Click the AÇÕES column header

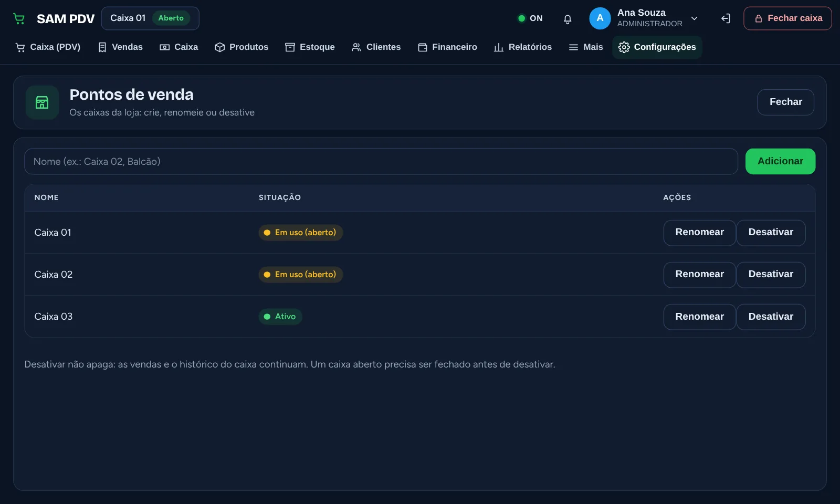(677, 198)
